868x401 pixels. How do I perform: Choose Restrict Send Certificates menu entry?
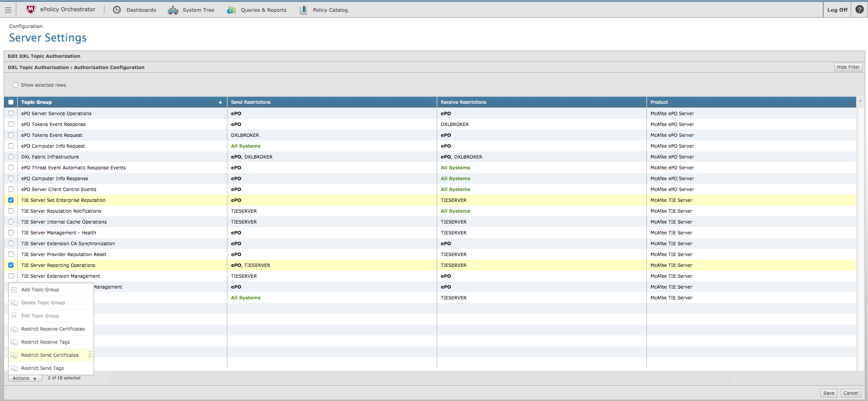pyautogui.click(x=50, y=355)
